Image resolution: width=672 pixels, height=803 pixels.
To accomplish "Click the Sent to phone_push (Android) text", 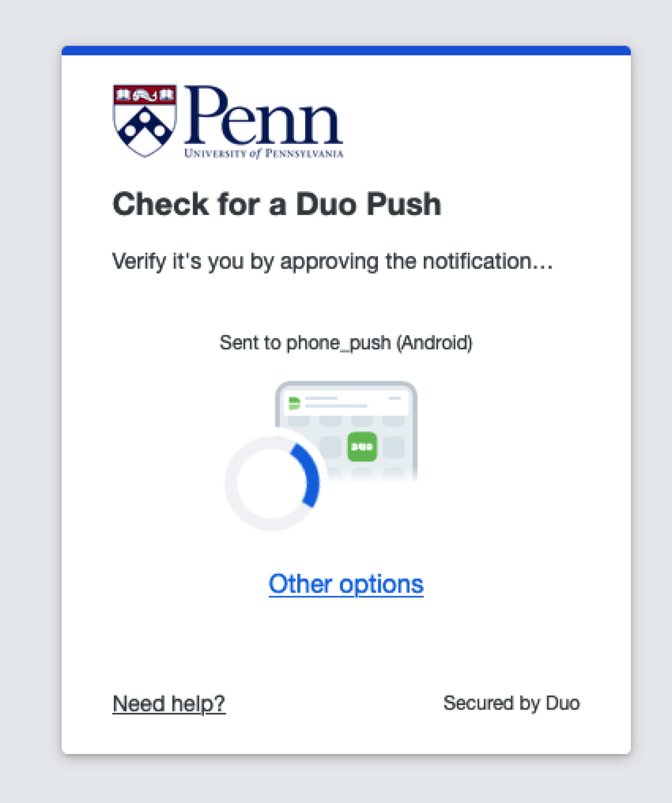I will (346, 343).
